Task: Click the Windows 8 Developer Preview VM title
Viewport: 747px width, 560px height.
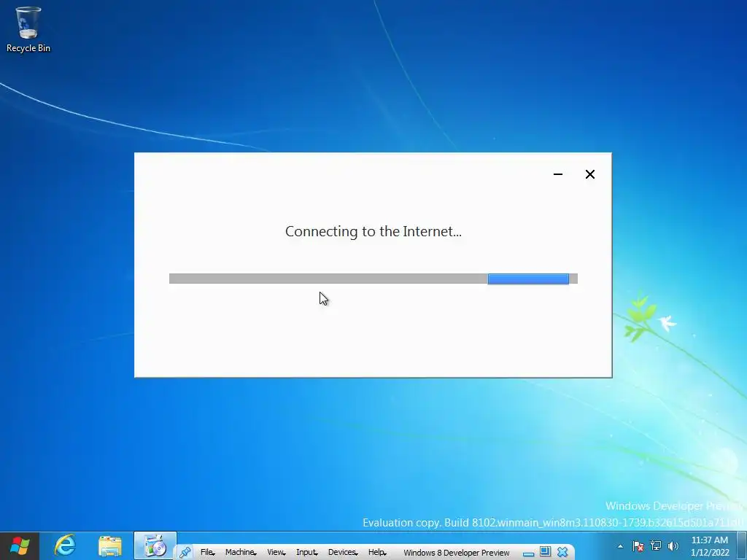Action: pyautogui.click(x=457, y=553)
